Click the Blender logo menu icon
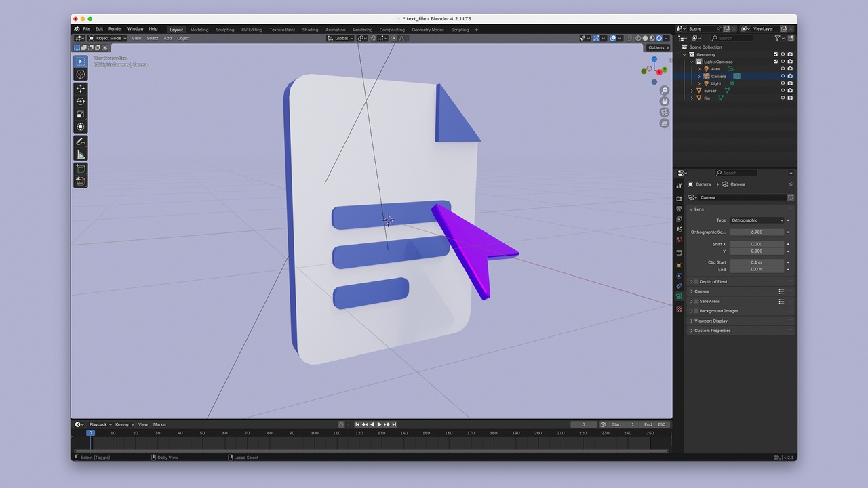This screenshot has height=488, width=868. coord(77,29)
